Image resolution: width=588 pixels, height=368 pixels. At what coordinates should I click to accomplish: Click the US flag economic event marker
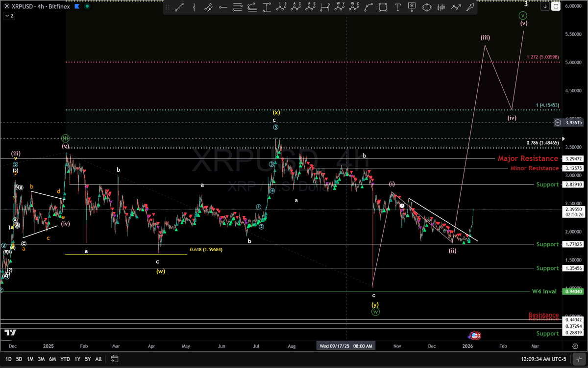pyautogui.click(x=476, y=336)
